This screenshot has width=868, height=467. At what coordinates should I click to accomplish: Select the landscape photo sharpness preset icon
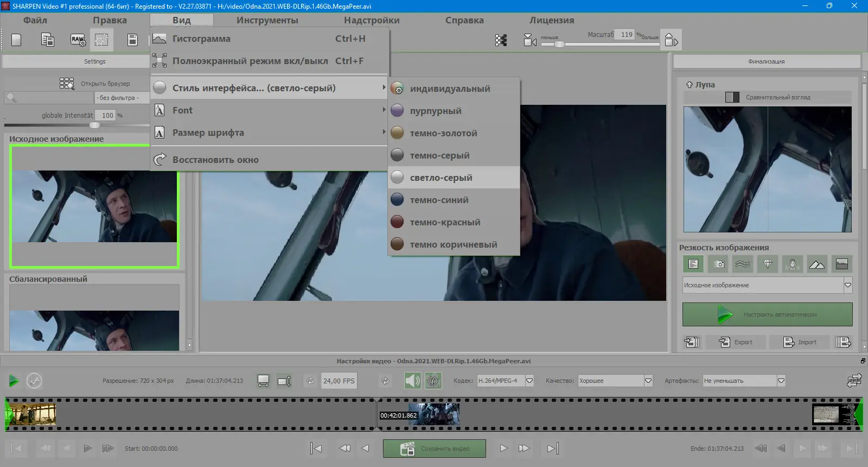842,264
